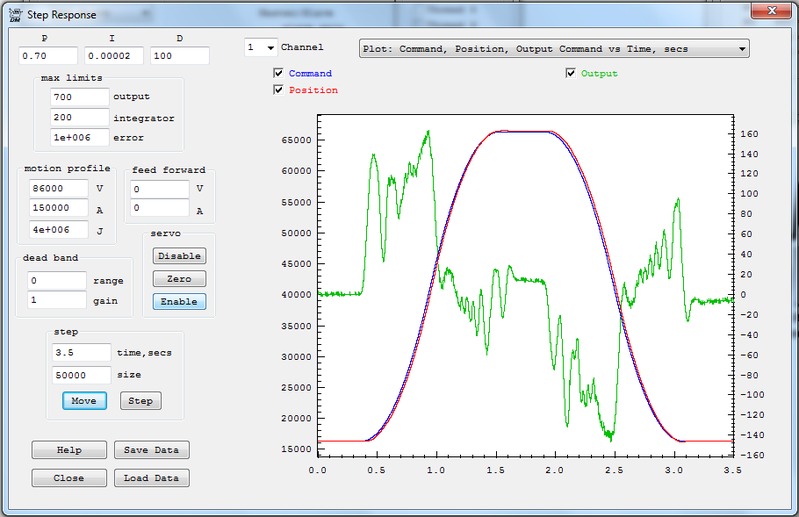
Task: Click the motion profile V field
Action: point(58,188)
